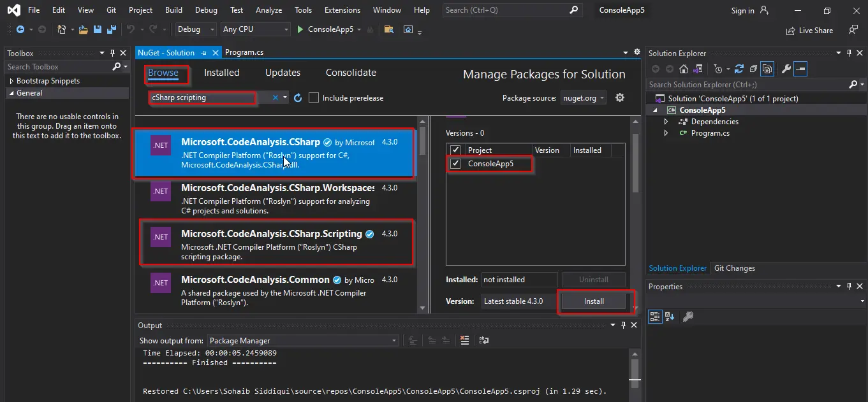Toggle Preview Selected Items icon

[x=801, y=69]
